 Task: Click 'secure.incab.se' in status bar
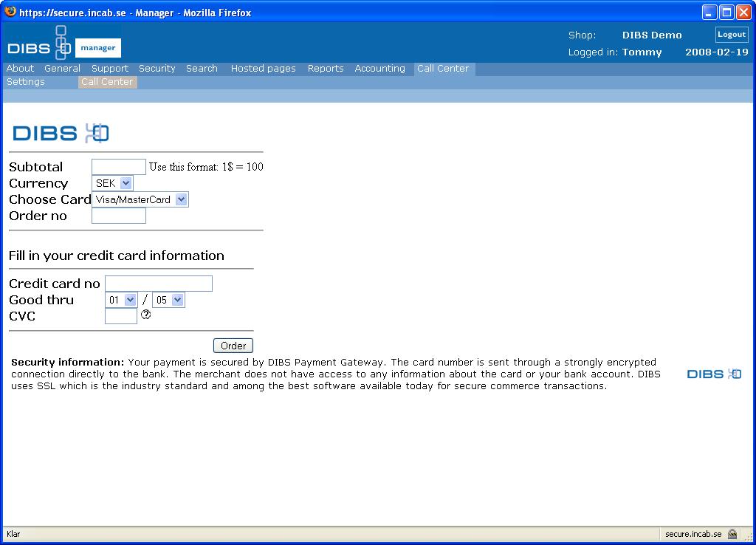(693, 534)
